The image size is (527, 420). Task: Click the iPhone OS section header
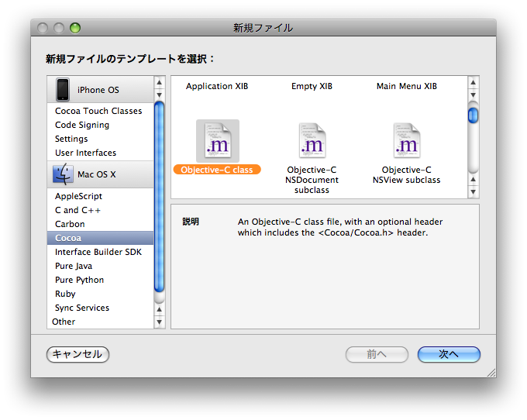(101, 90)
